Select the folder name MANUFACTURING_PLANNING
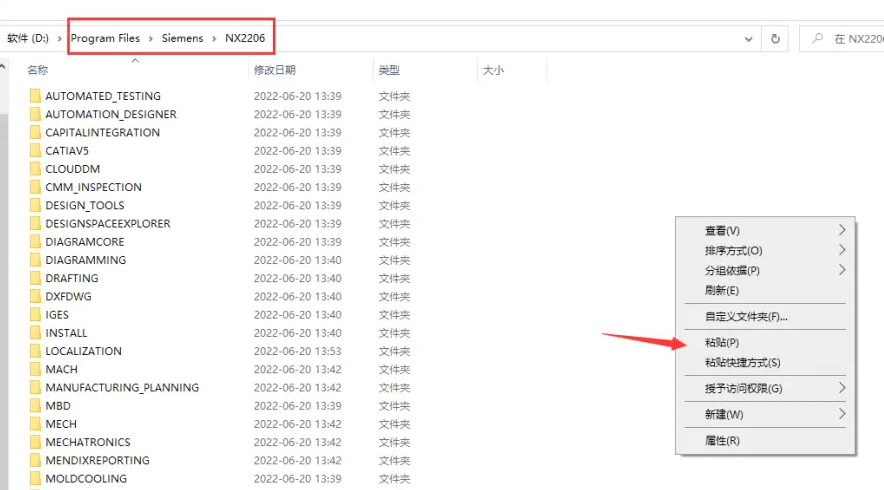 pos(122,387)
